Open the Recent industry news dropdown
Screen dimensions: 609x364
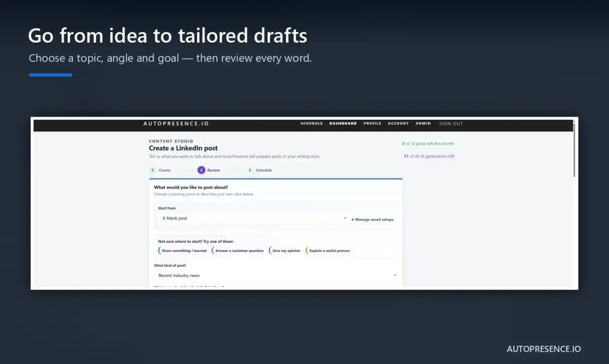[276, 275]
